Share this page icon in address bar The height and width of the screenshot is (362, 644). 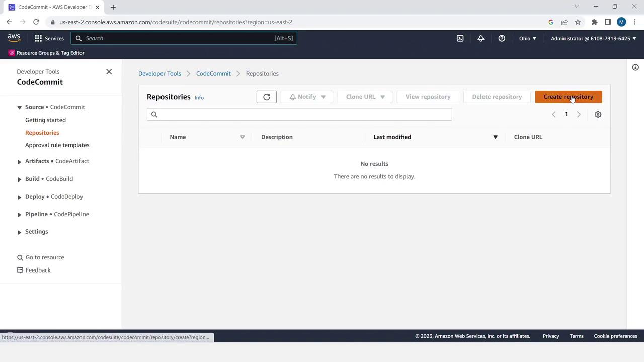pyautogui.click(x=564, y=22)
